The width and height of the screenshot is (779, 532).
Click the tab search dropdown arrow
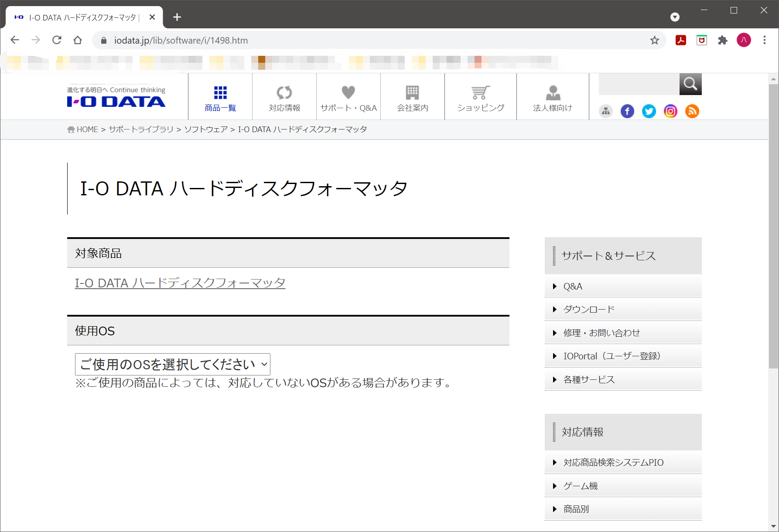tap(675, 17)
